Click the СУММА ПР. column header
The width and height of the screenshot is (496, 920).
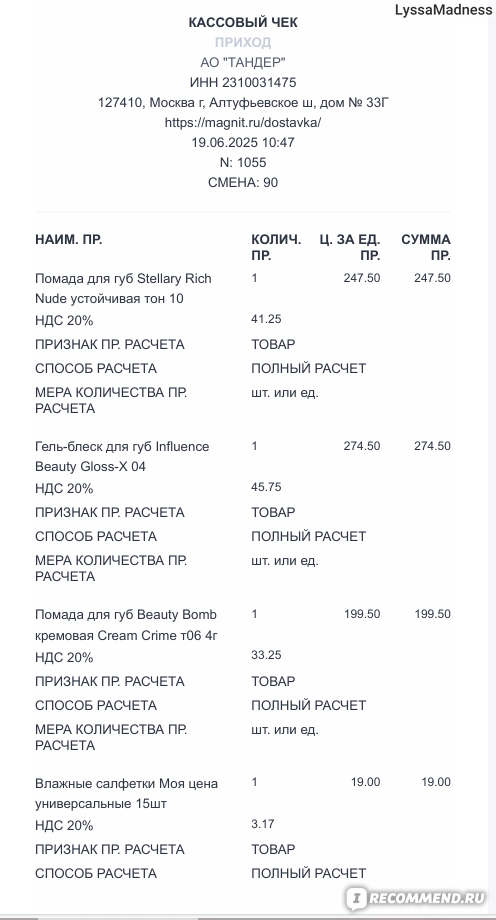(x=426, y=248)
